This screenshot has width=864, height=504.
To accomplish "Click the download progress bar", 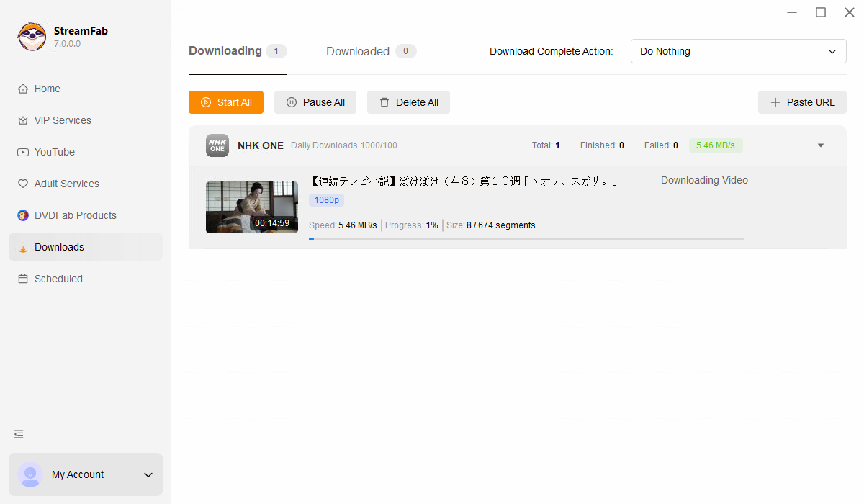I will pyautogui.click(x=526, y=238).
